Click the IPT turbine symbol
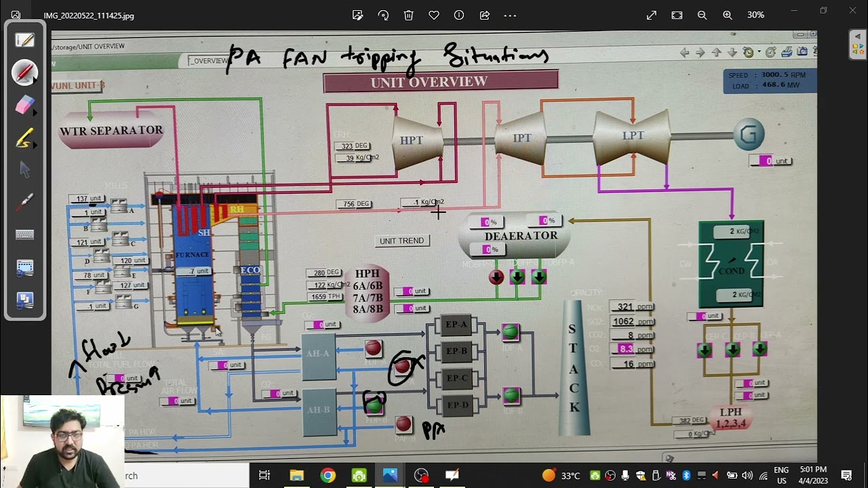The image size is (868, 488). (x=521, y=138)
